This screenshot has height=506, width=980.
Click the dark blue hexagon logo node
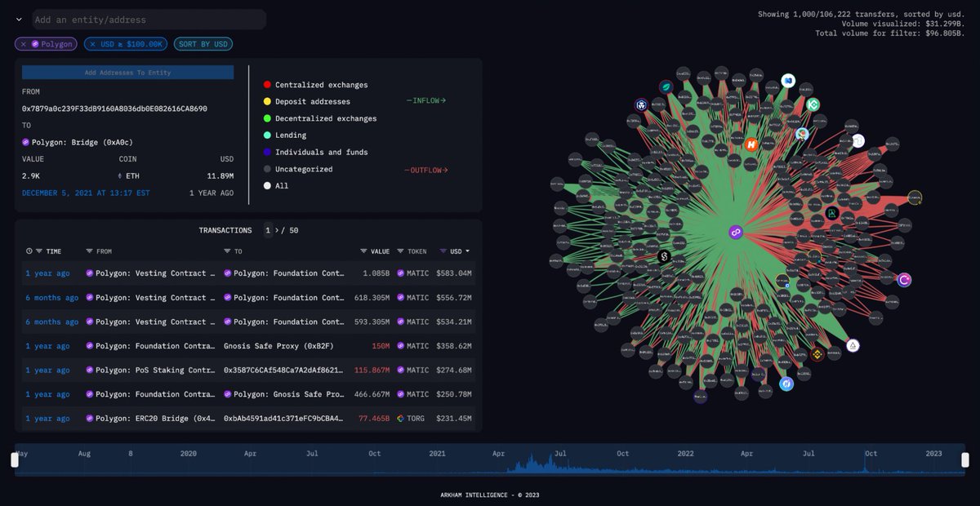(641, 104)
